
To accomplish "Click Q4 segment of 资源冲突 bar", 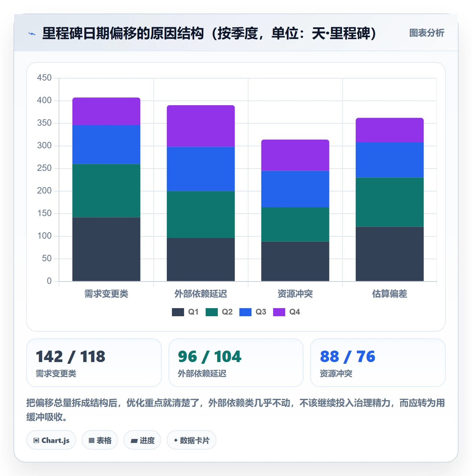I will (295, 155).
